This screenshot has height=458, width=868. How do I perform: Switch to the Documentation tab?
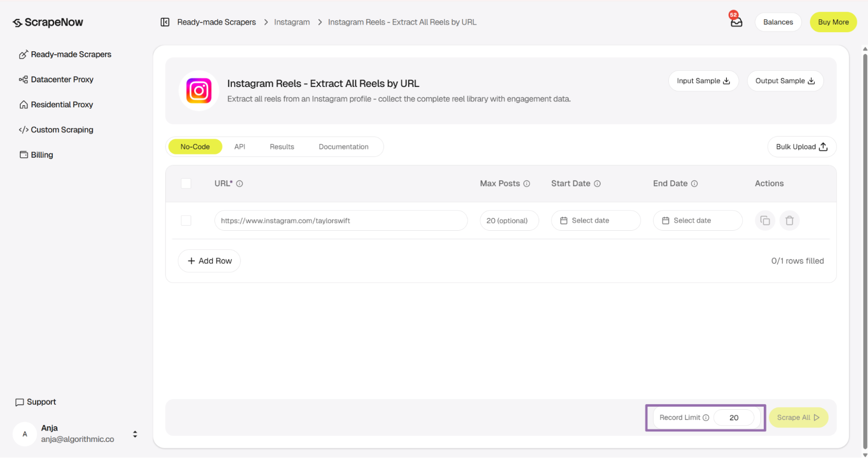click(x=343, y=147)
